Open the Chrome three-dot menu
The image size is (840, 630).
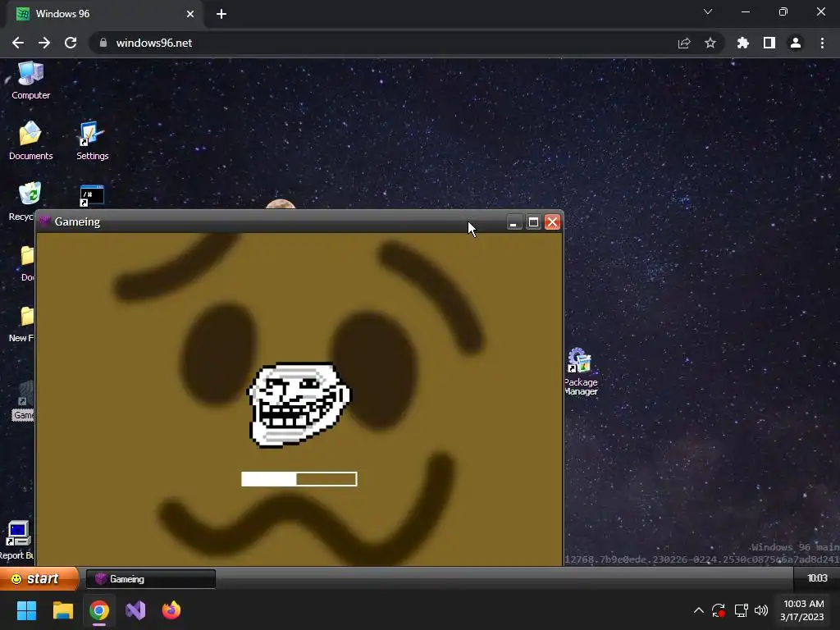(822, 43)
